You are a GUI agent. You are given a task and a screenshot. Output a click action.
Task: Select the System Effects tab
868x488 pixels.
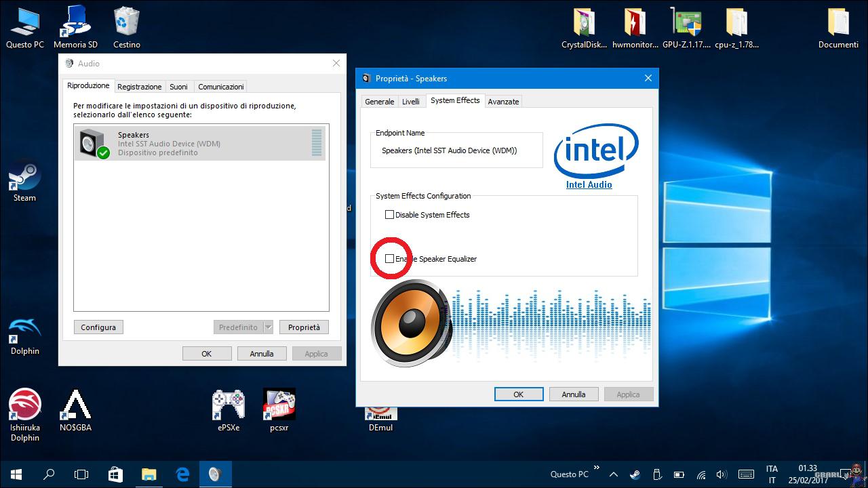(455, 100)
